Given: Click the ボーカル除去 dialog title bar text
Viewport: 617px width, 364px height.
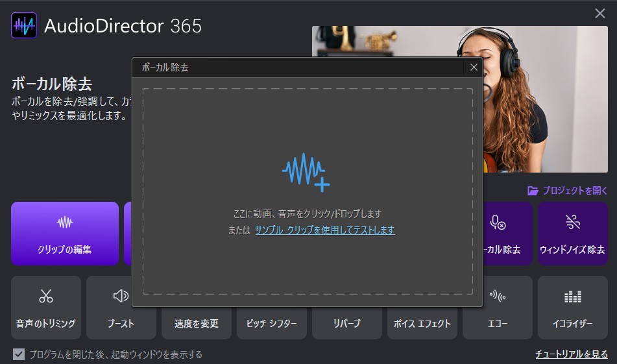Looking at the screenshot, I should tap(165, 67).
